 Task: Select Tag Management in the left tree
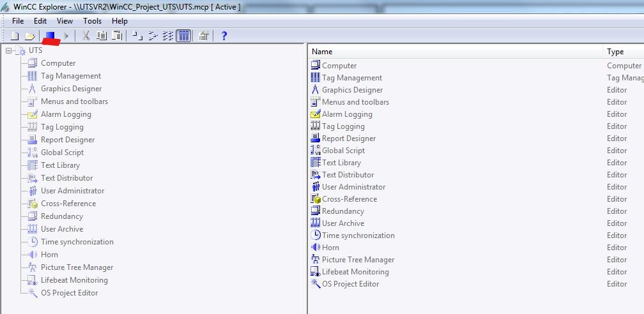click(x=71, y=76)
